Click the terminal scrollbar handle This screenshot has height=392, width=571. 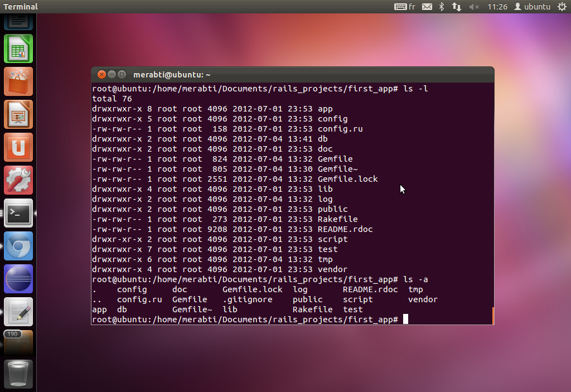(x=493, y=316)
